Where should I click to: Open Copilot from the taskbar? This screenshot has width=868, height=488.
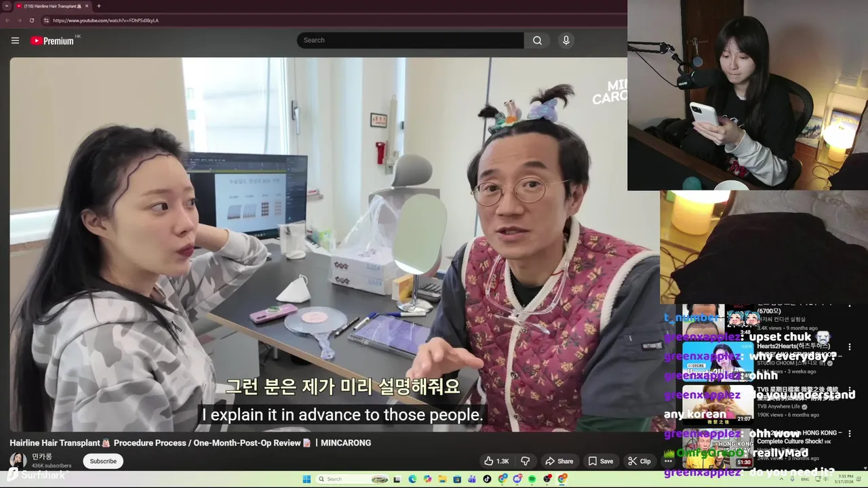[x=427, y=479]
